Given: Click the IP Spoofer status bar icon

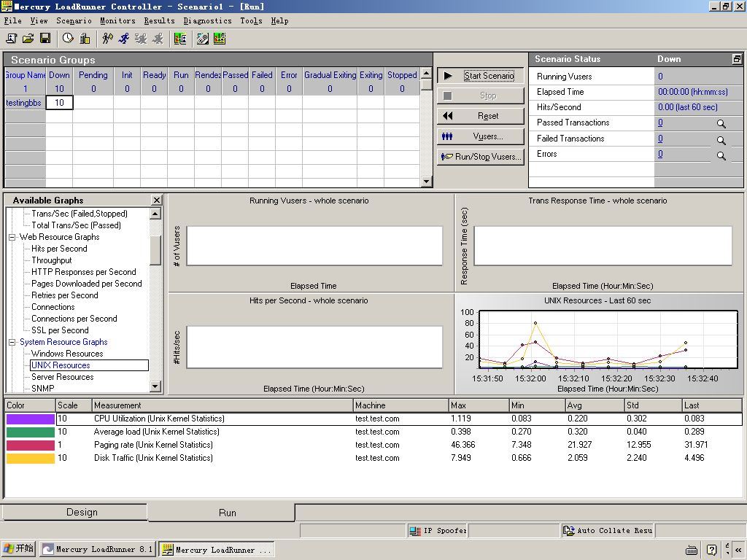Looking at the screenshot, I should (415, 531).
